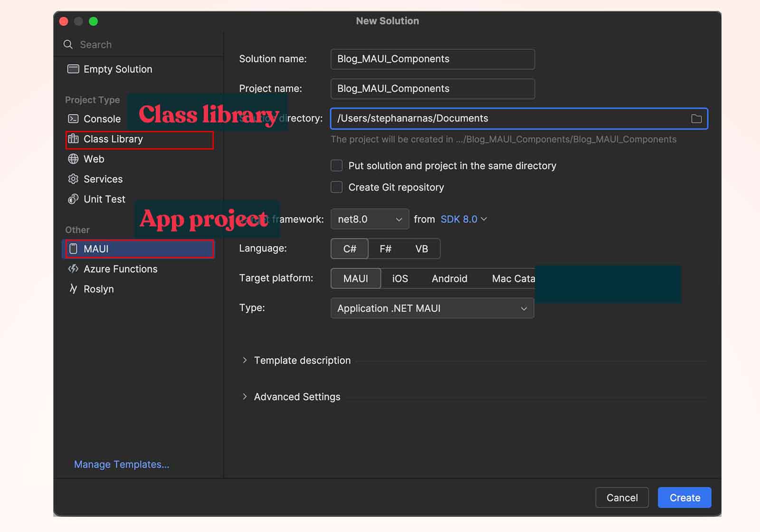Screen dimensions: 760x532
Task: Enable same directory for solution and project
Action: tap(337, 166)
